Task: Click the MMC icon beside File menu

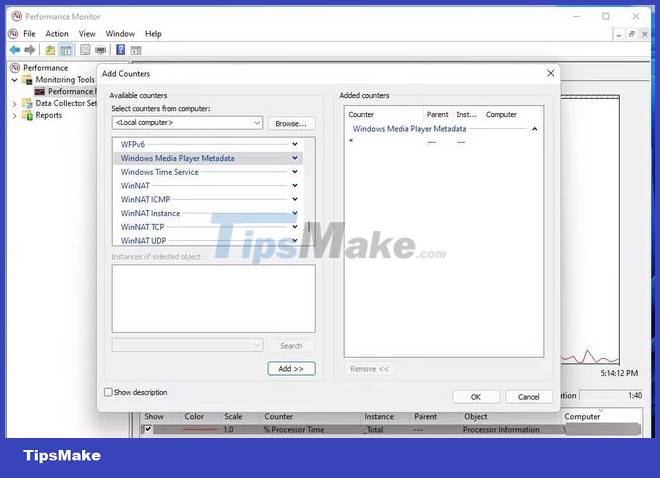Action: pos(13,33)
